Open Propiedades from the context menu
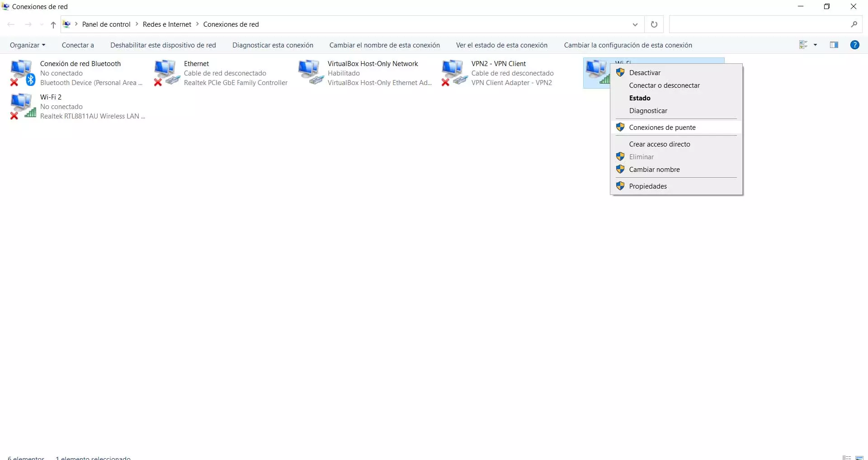The image size is (868, 460). click(676, 186)
